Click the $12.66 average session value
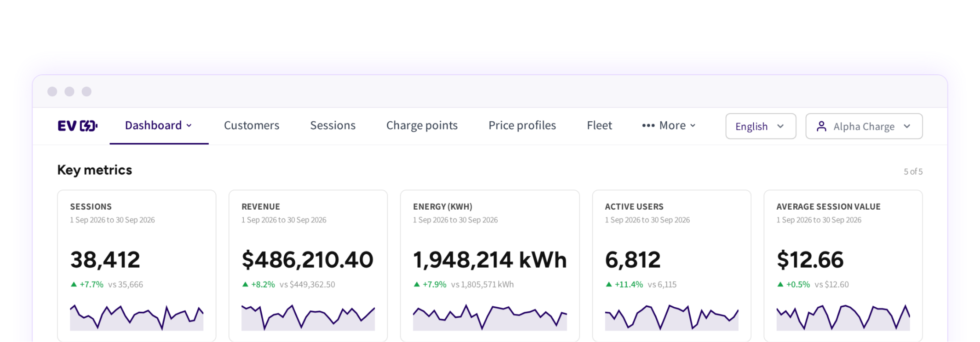 point(810,260)
